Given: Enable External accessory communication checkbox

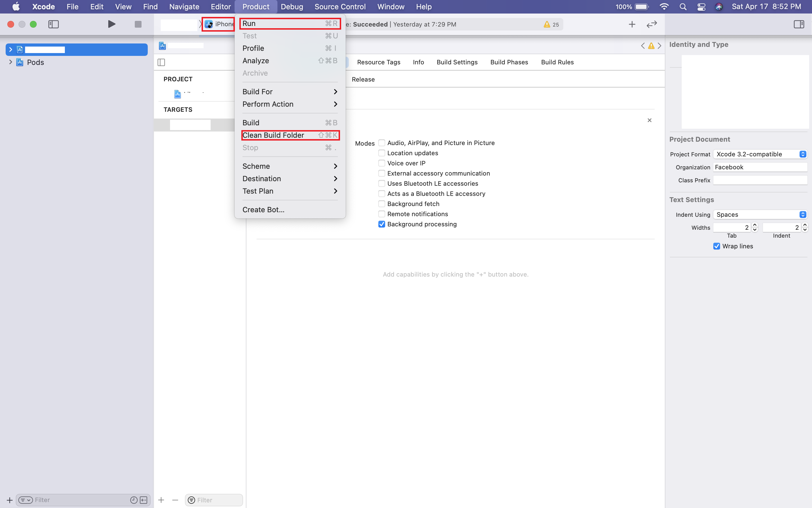Looking at the screenshot, I should tap(381, 173).
